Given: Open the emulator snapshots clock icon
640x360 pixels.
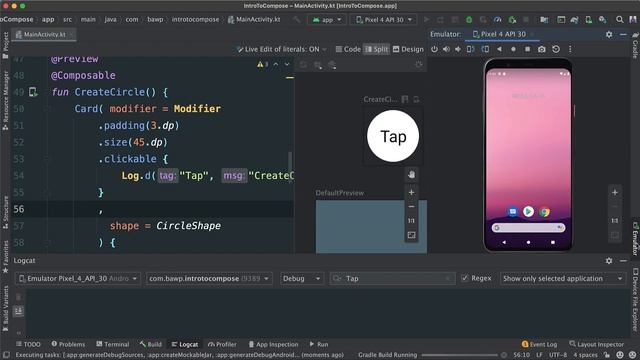Looking at the screenshot, I should [x=556, y=49].
